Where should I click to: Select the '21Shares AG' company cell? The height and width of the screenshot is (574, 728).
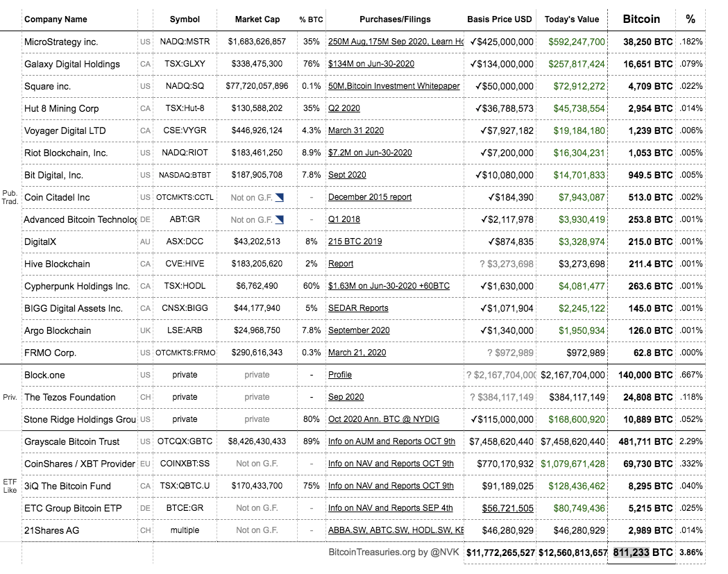[x=80, y=530]
